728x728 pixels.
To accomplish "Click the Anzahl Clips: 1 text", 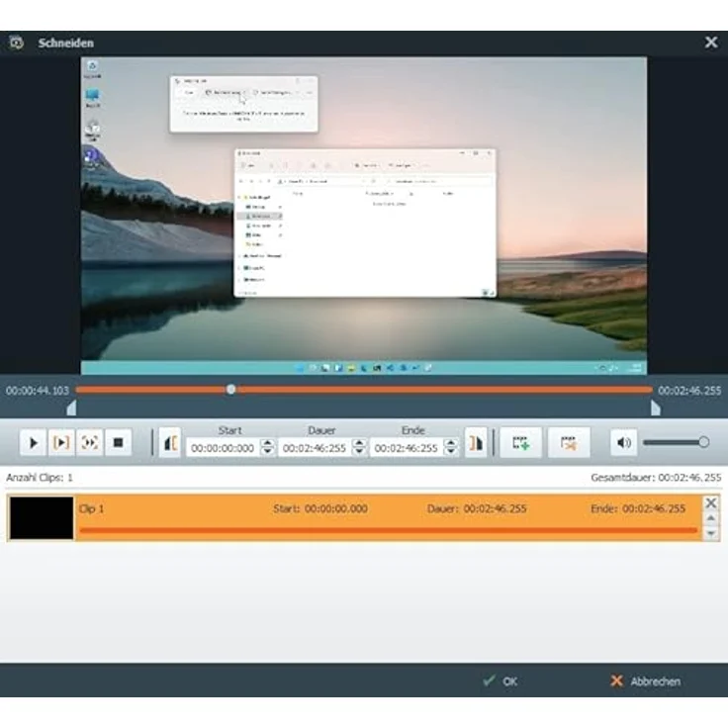I will click(40, 478).
